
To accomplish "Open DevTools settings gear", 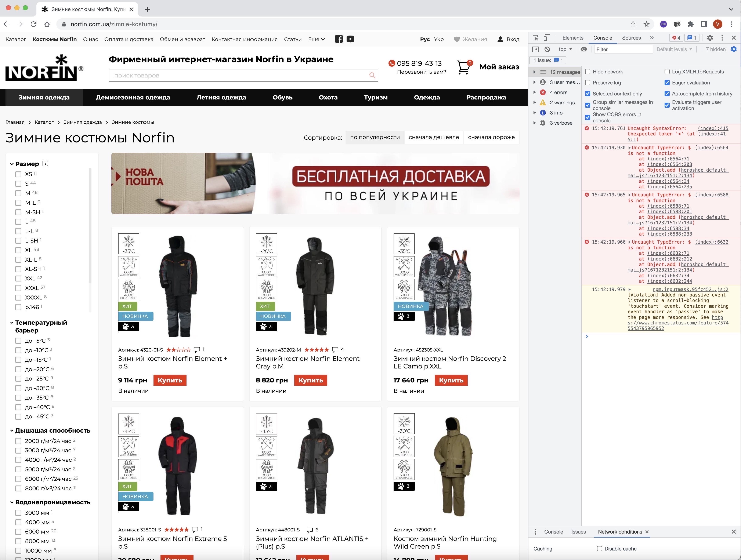I will tap(710, 38).
